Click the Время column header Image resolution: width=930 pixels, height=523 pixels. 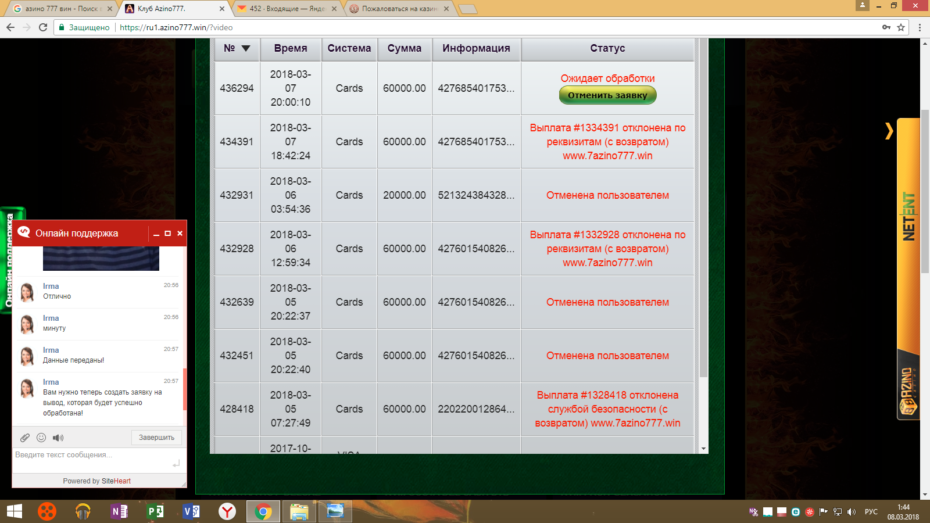291,49
